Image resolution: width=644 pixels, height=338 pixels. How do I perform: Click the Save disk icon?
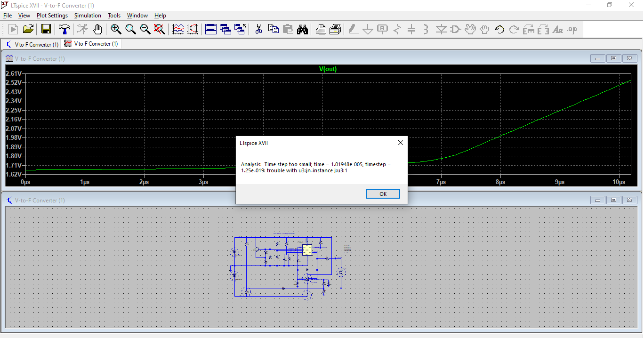(x=46, y=29)
